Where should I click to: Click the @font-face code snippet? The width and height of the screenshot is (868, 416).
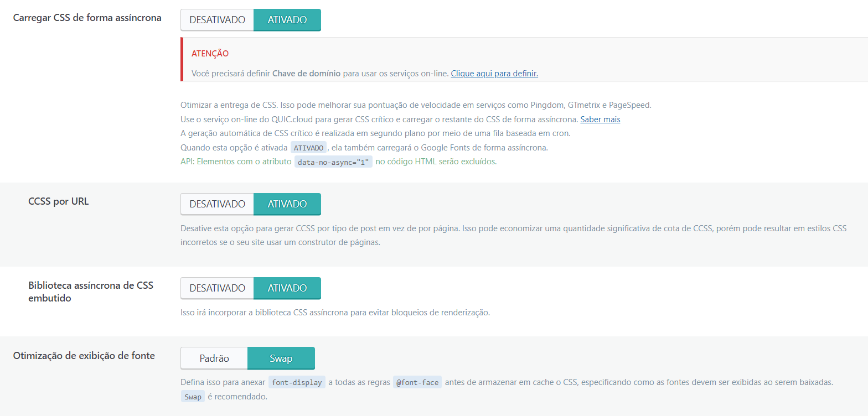(417, 383)
